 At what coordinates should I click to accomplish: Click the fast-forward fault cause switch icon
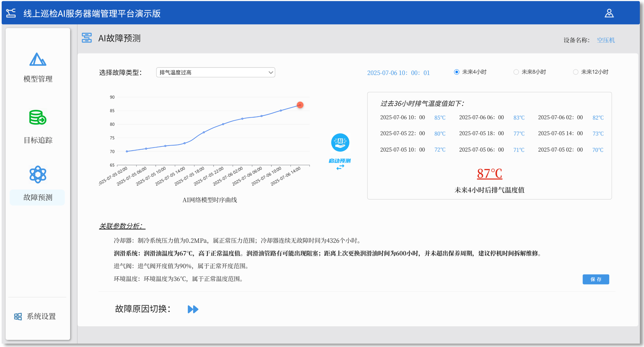193,309
